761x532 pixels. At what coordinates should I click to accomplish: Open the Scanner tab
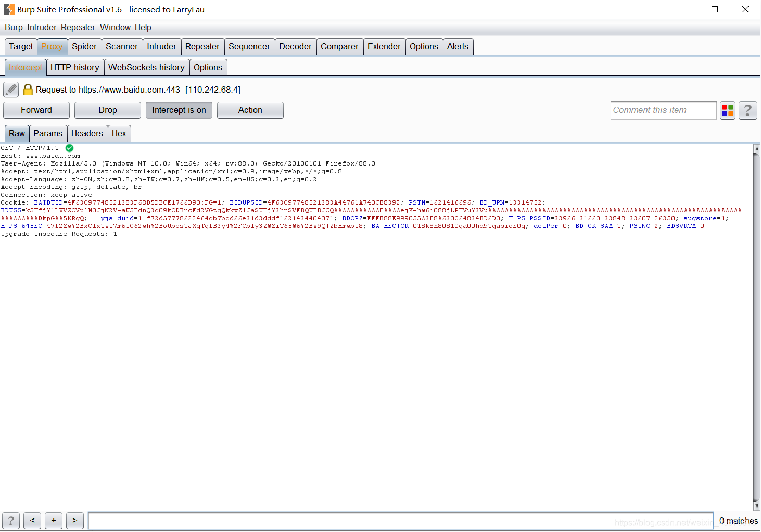[122, 46]
